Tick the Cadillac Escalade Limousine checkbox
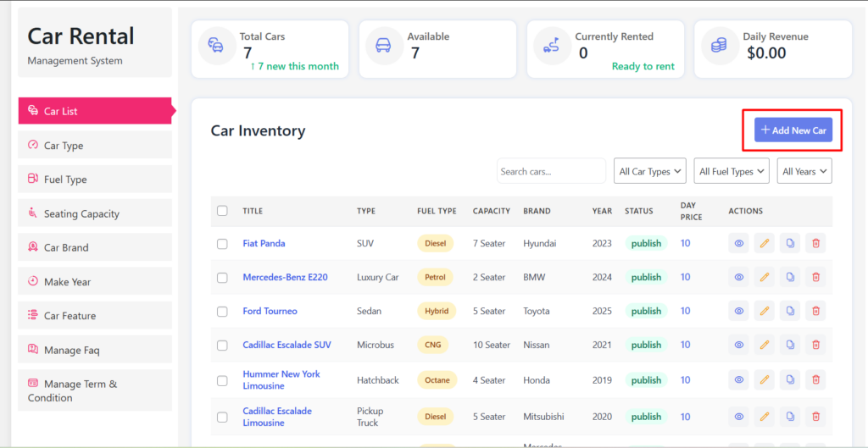The image size is (868, 448). pos(222,417)
